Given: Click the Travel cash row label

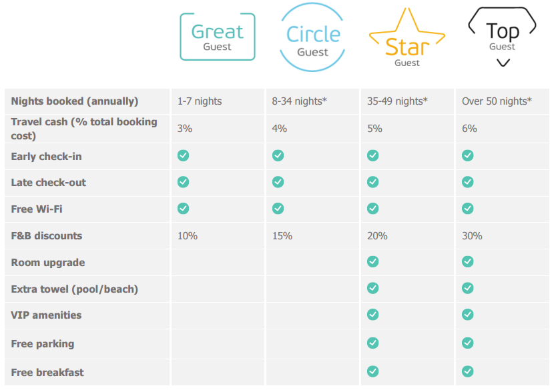Looking at the screenshot, I should pos(84,129).
